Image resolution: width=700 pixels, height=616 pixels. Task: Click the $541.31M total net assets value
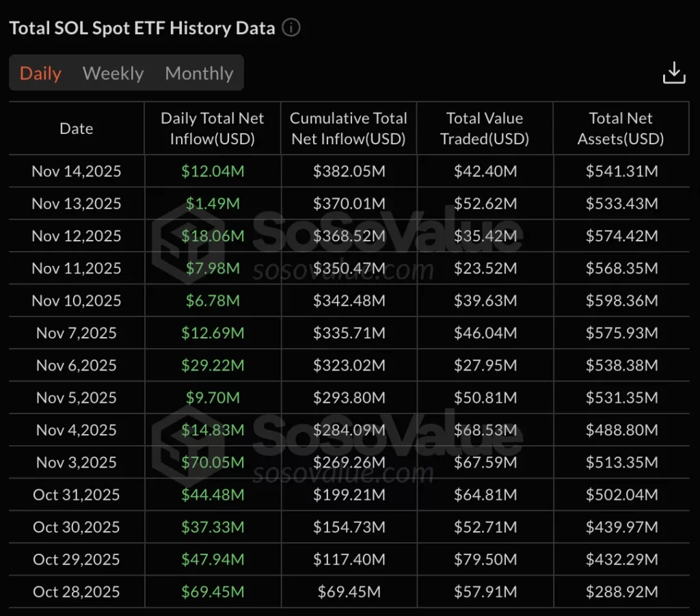[621, 172]
